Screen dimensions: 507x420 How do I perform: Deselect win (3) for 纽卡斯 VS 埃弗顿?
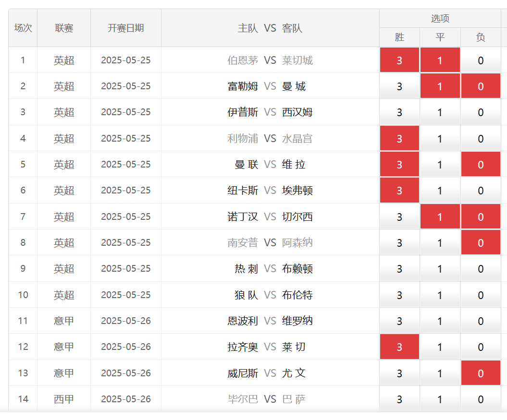[x=399, y=190]
